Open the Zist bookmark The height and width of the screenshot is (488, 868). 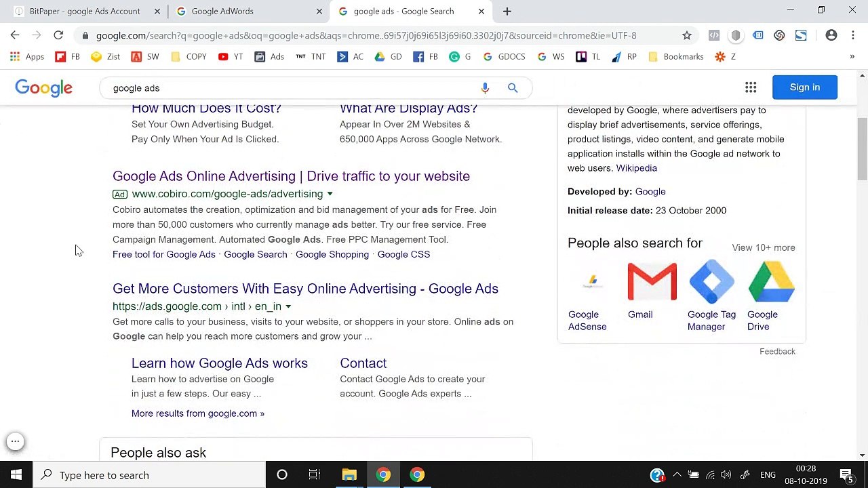click(106, 57)
